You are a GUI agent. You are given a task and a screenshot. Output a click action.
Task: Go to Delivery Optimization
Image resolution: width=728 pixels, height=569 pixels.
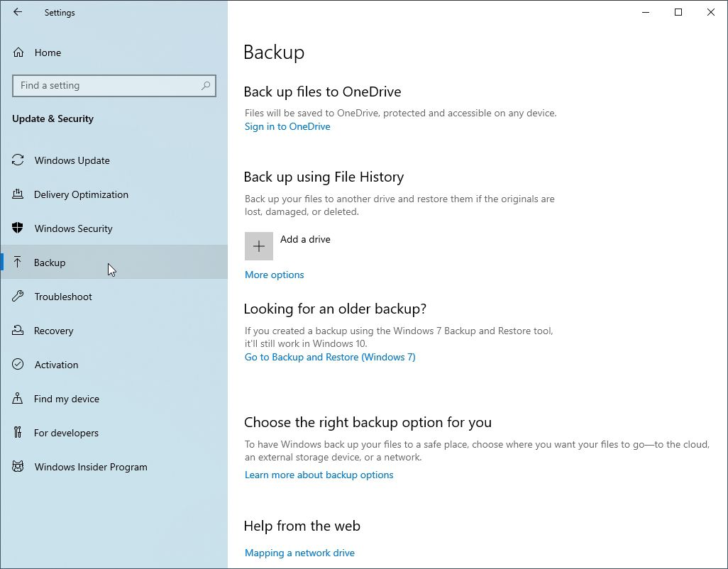[x=114, y=194]
